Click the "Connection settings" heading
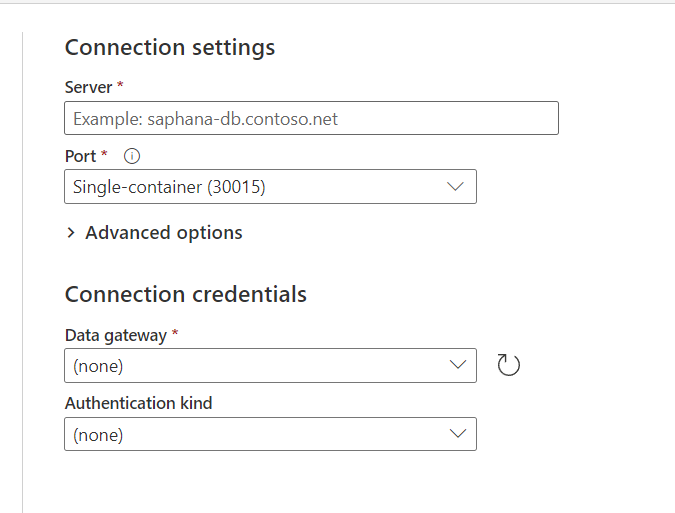675x513 pixels. (x=170, y=47)
